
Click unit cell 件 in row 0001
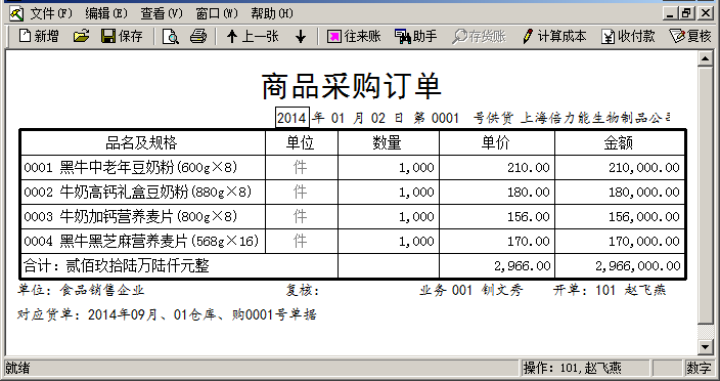tap(301, 167)
